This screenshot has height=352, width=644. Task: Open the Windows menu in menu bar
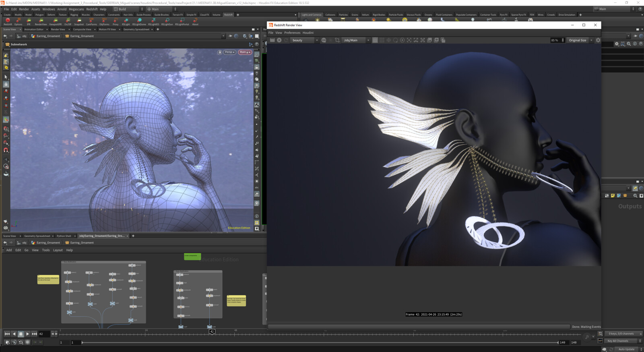click(x=48, y=9)
